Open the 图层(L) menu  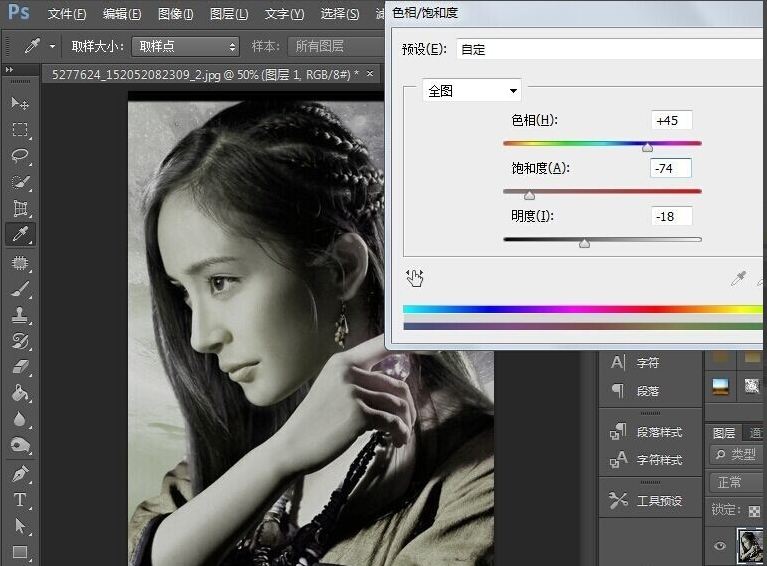coord(229,14)
